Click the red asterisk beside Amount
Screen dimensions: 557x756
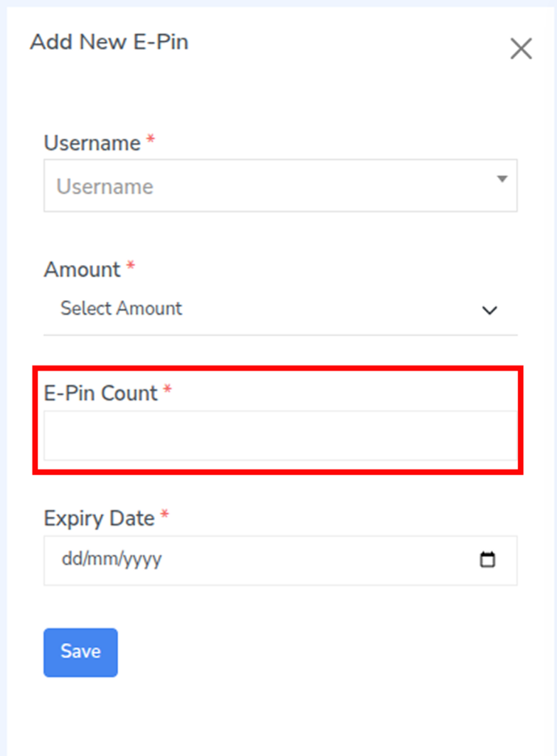pos(131,267)
